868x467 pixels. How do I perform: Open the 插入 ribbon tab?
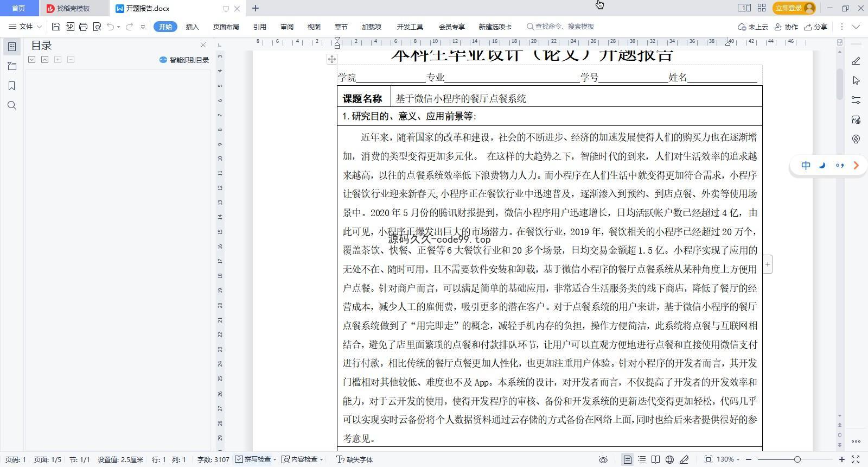[x=193, y=27]
